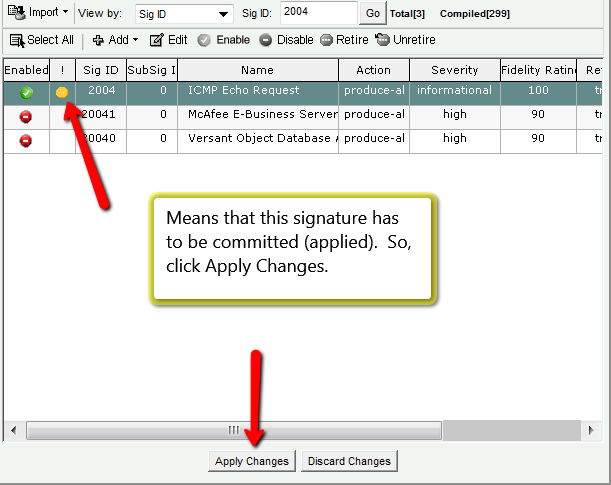
Task: Click the Discard Changes button
Action: pos(349,461)
